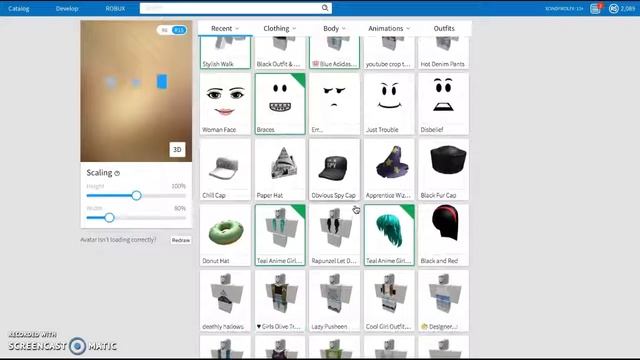Switch avatar type to R6
640x360 pixels.
164,30
